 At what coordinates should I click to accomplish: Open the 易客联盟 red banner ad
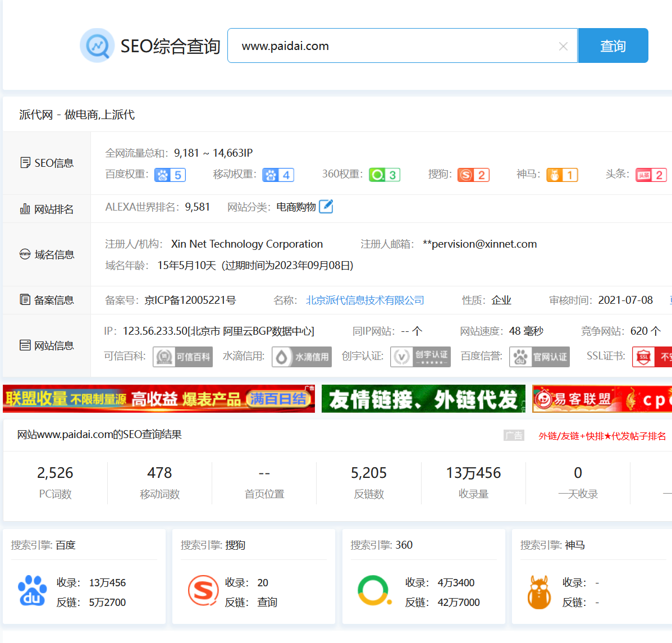click(602, 399)
